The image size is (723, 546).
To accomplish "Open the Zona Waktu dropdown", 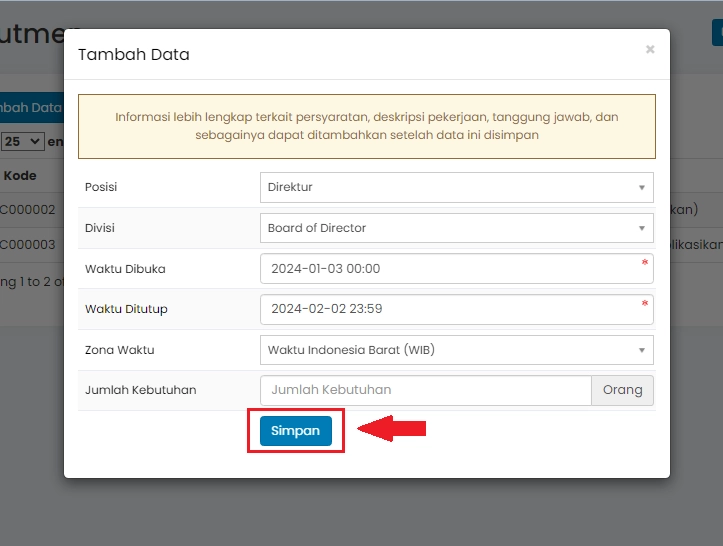I will point(456,350).
